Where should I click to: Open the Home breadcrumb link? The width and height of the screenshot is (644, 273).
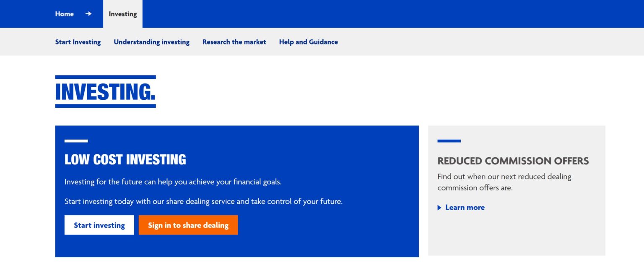point(64,13)
